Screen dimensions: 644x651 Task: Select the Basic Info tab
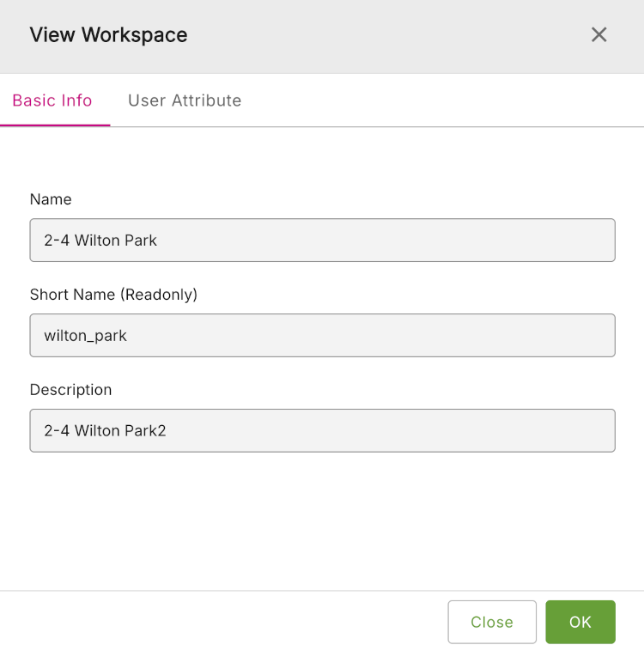pos(52,100)
